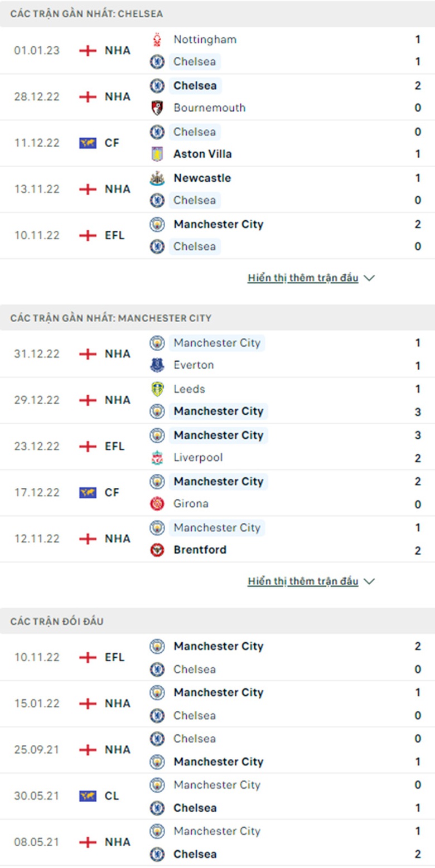This screenshot has height=868, width=435.
Task: Click the Everton club crest icon
Action: (158, 365)
